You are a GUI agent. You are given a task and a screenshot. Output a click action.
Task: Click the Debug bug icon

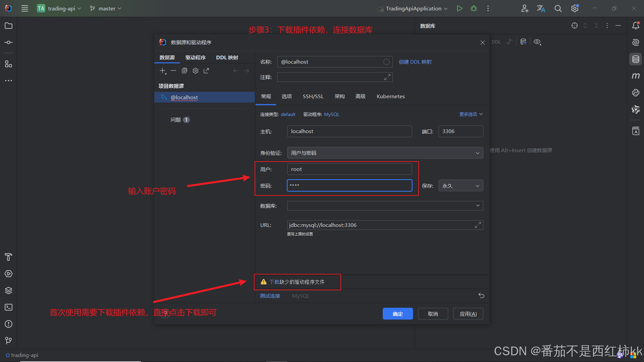click(x=474, y=8)
